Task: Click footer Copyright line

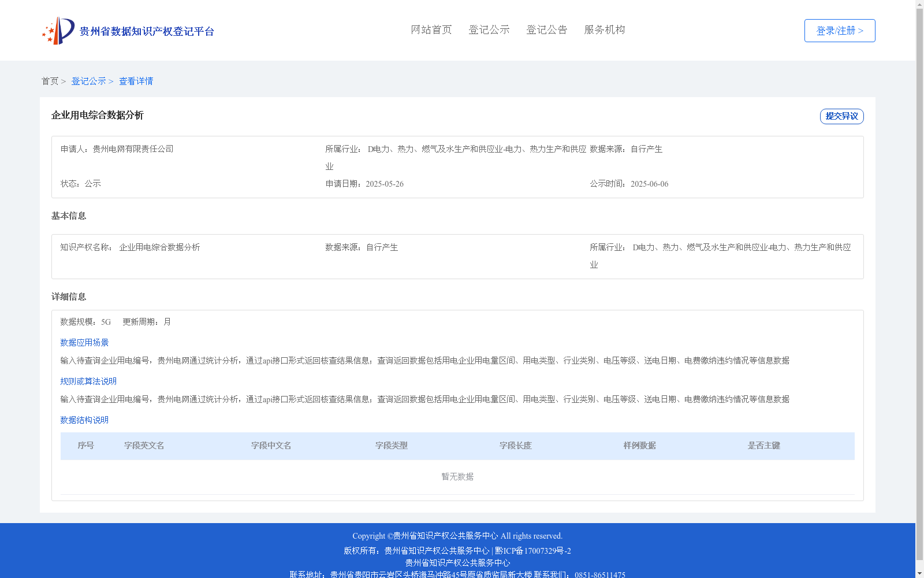Action: tap(457, 536)
